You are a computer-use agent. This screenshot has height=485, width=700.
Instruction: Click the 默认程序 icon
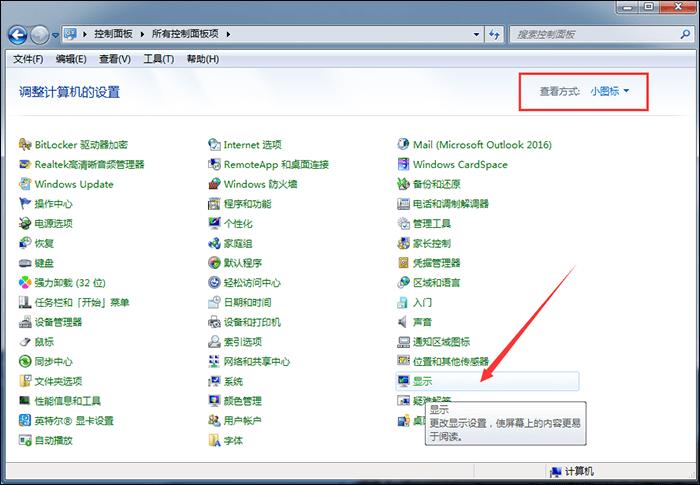point(214,263)
